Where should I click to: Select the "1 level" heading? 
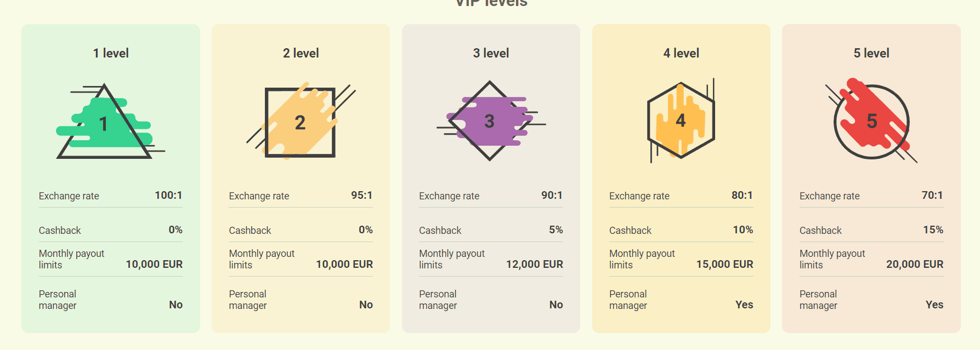click(111, 53)
